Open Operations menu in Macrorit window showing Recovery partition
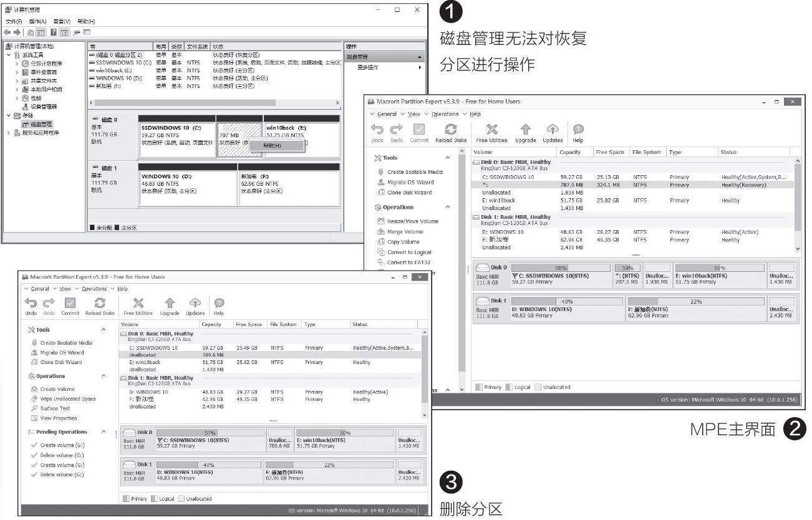Screen dimensions: 812x520 (445, 114)
